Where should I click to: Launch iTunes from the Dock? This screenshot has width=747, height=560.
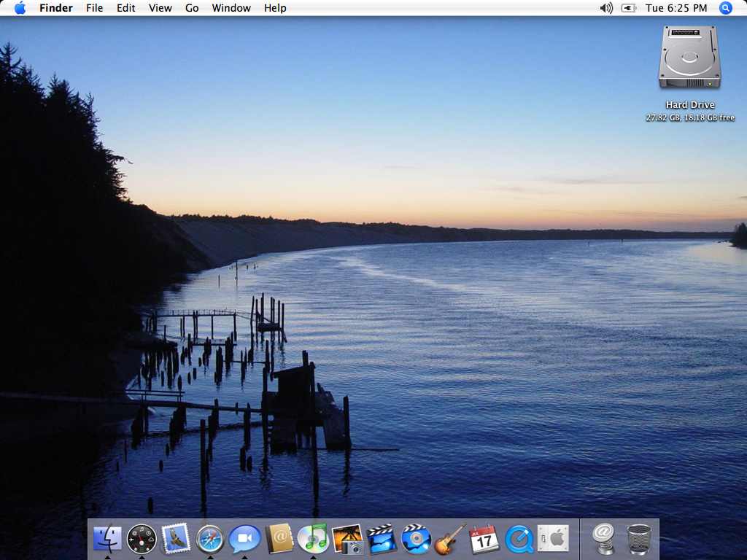[313, 539]
